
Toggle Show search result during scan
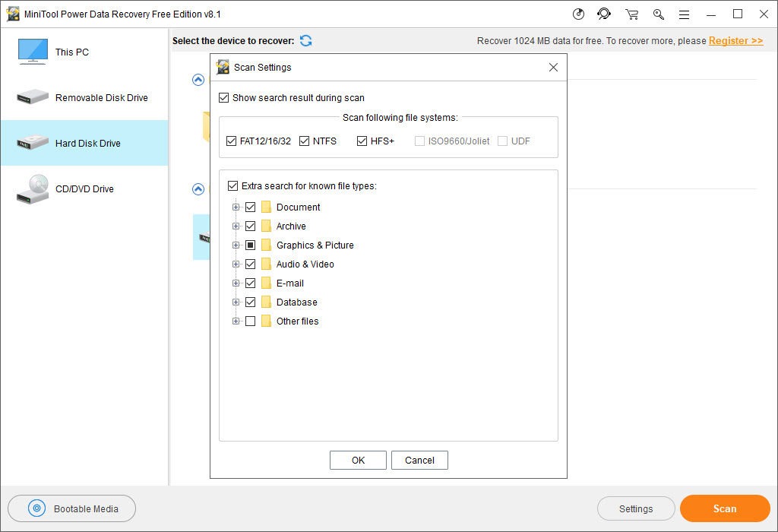click(x=224, y=98)
